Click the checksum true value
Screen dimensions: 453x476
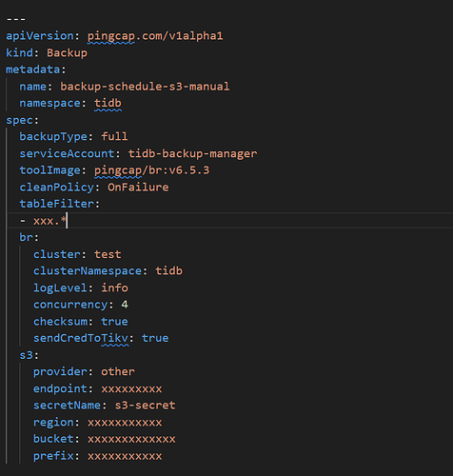tap(114, 322)
